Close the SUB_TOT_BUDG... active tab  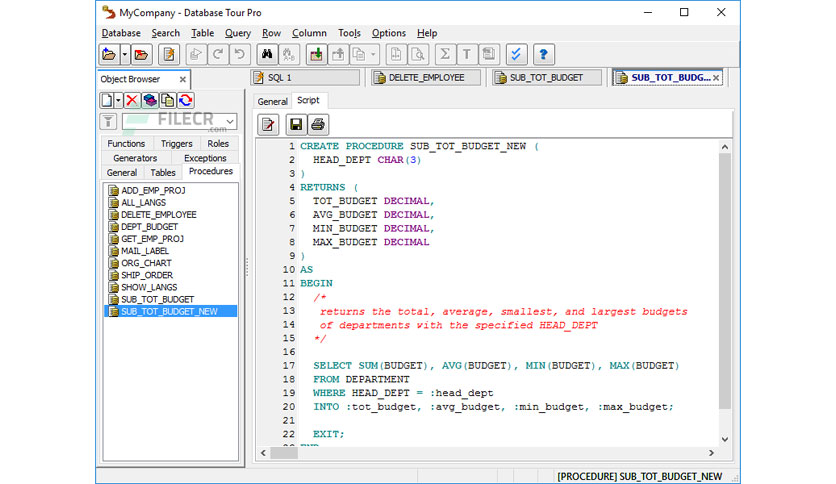[716, 78]
